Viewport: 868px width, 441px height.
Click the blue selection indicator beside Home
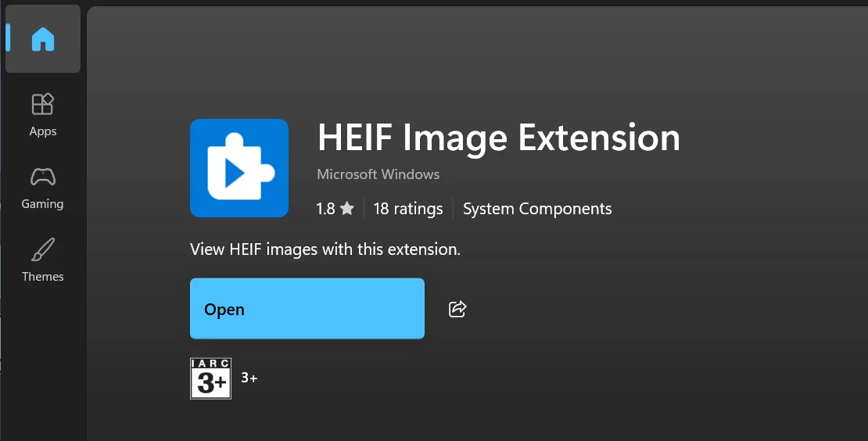pyautogui.click(x=9, y=38)
